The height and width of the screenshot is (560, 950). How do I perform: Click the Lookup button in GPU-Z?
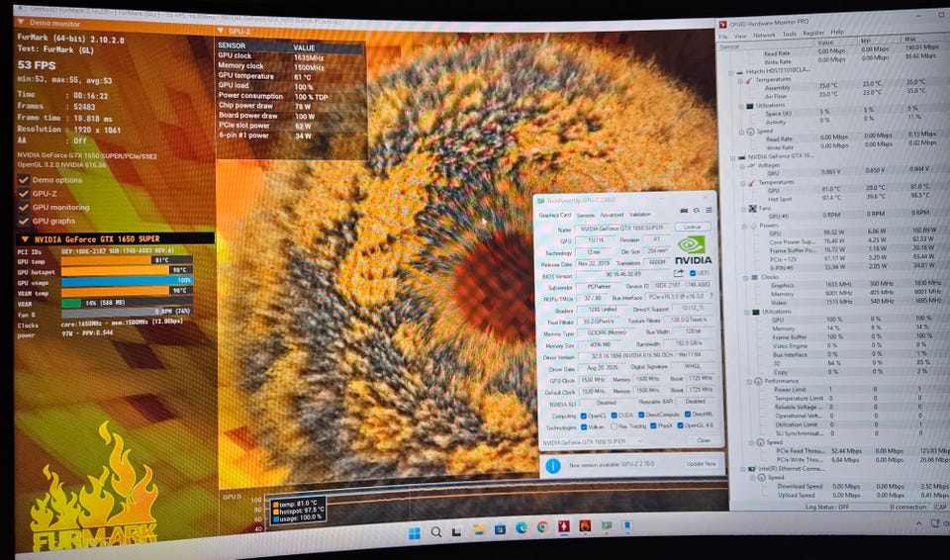click(x=693, y=227)
